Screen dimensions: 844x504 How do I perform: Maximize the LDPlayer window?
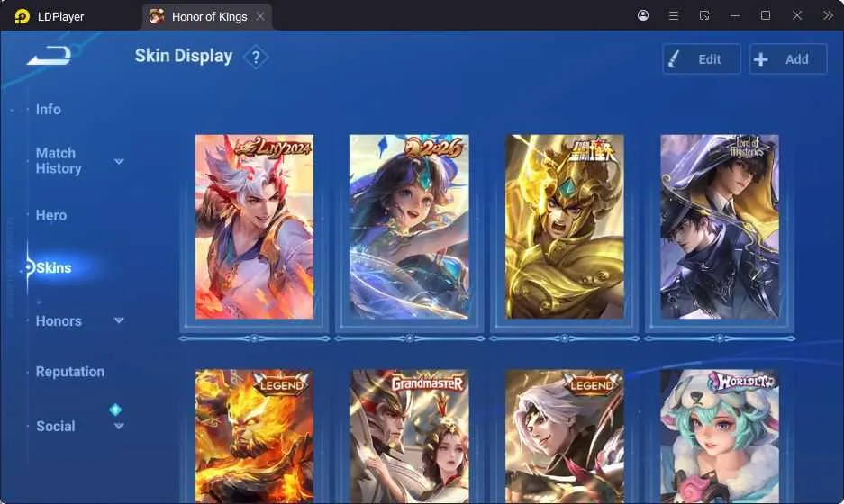(x=766, y=15)
